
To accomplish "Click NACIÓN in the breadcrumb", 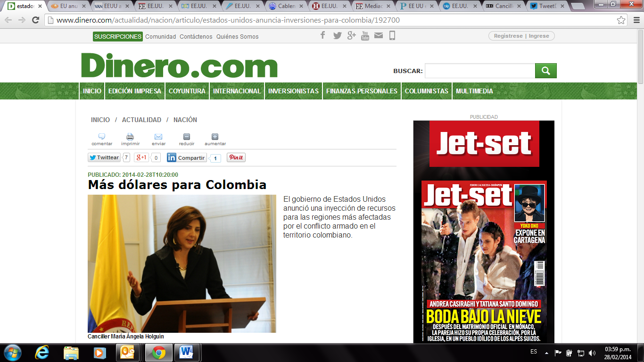I will (185, 120).
